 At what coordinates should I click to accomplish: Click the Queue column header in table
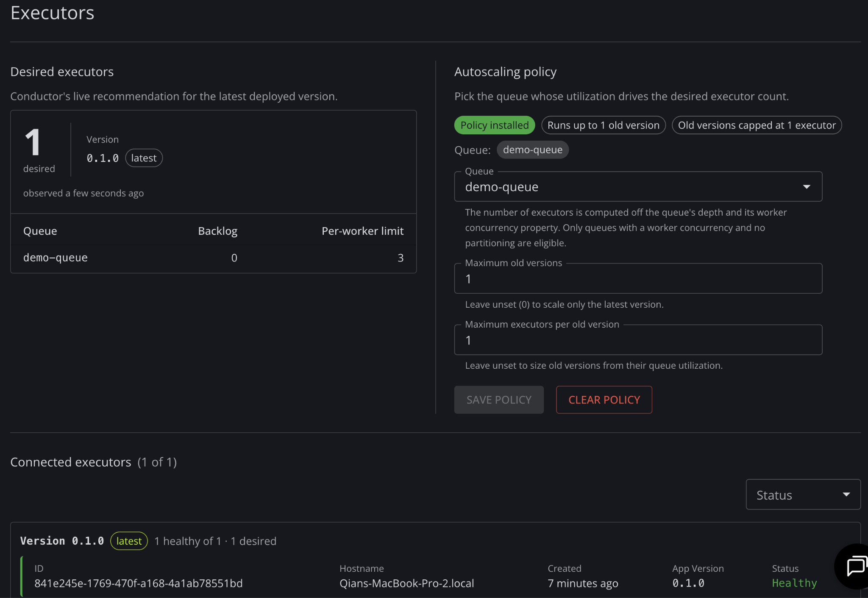point(40,231)
